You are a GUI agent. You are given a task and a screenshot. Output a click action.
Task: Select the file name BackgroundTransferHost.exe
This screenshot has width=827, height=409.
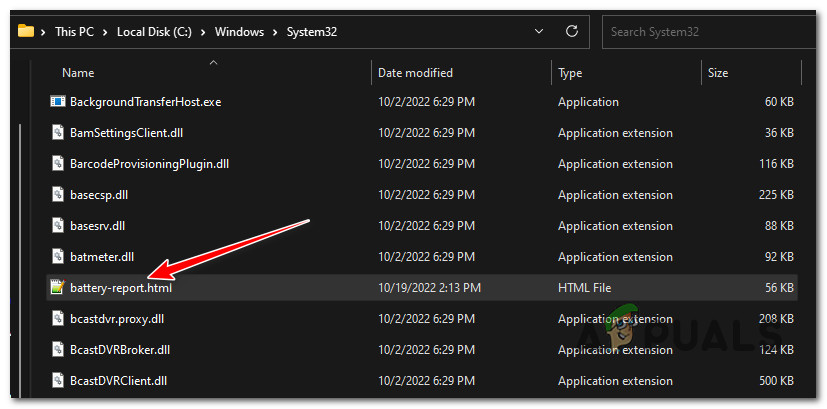(x=146, y=102)
